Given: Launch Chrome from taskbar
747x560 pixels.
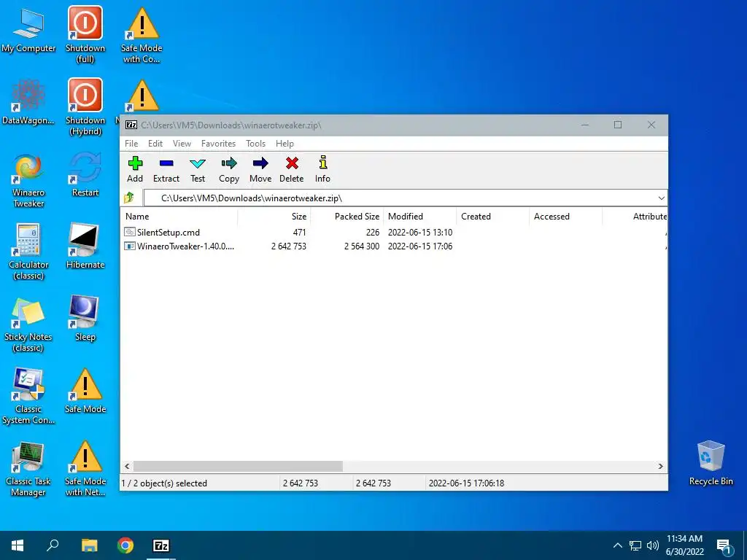Looking at the screenshot, I should click(125, 545).
